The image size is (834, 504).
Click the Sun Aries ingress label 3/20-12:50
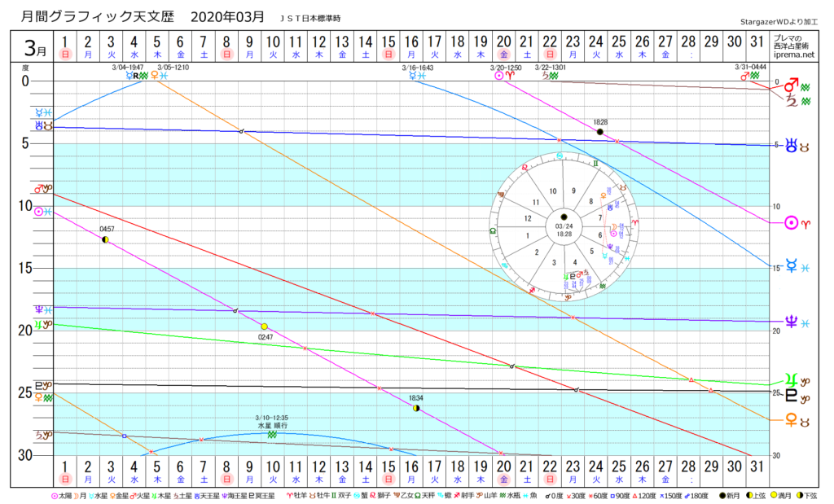(505, 67)
